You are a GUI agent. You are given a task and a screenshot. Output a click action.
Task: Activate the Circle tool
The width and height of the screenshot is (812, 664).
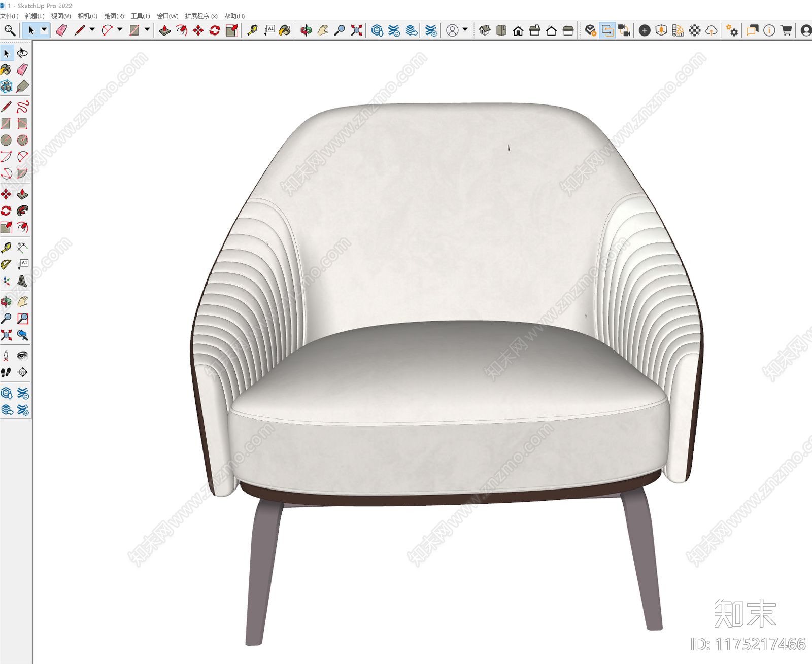(6, 140)
